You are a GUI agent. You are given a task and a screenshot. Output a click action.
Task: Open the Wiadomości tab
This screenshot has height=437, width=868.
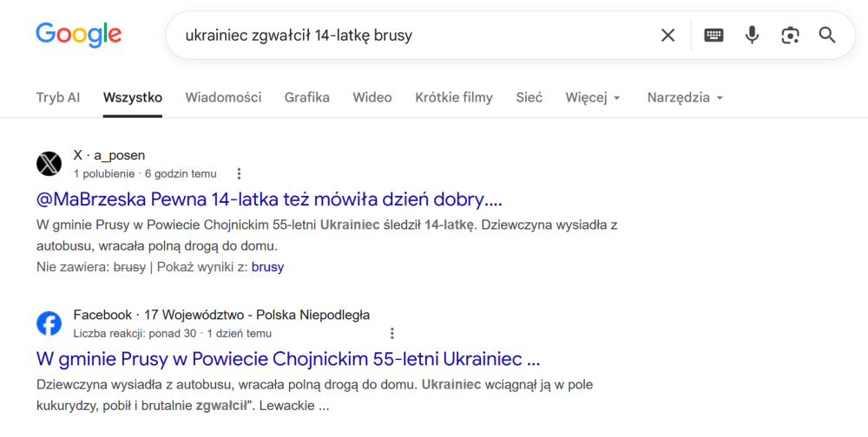coord(223,97)
